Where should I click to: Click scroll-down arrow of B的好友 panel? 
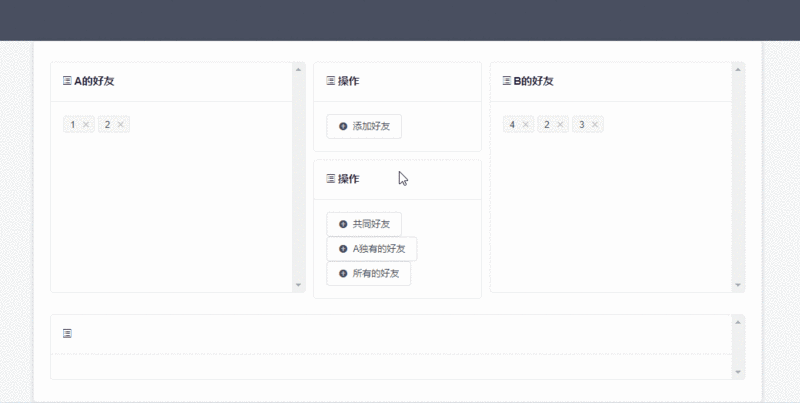738,285
